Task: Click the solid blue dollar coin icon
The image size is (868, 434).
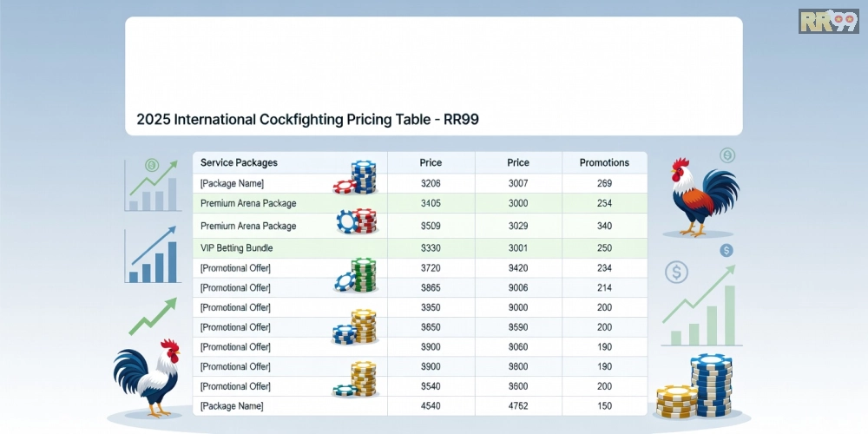Action: point(727,251)
